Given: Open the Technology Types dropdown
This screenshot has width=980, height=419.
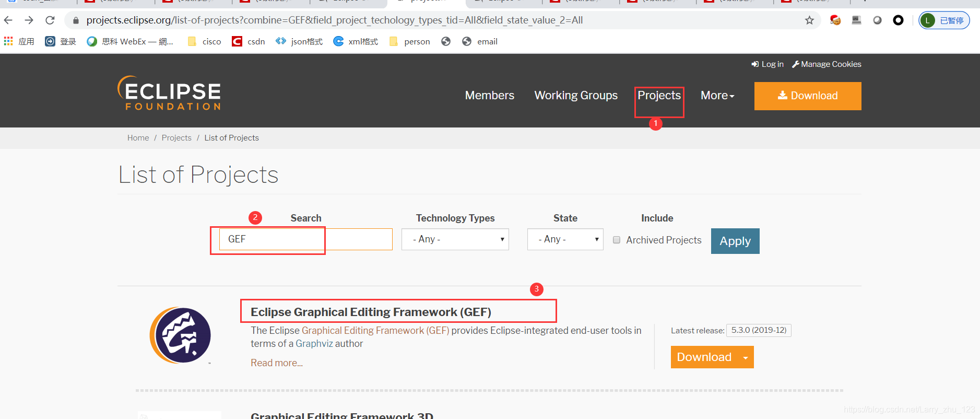Looking at the screenshot, I should [x=455, y=239].
